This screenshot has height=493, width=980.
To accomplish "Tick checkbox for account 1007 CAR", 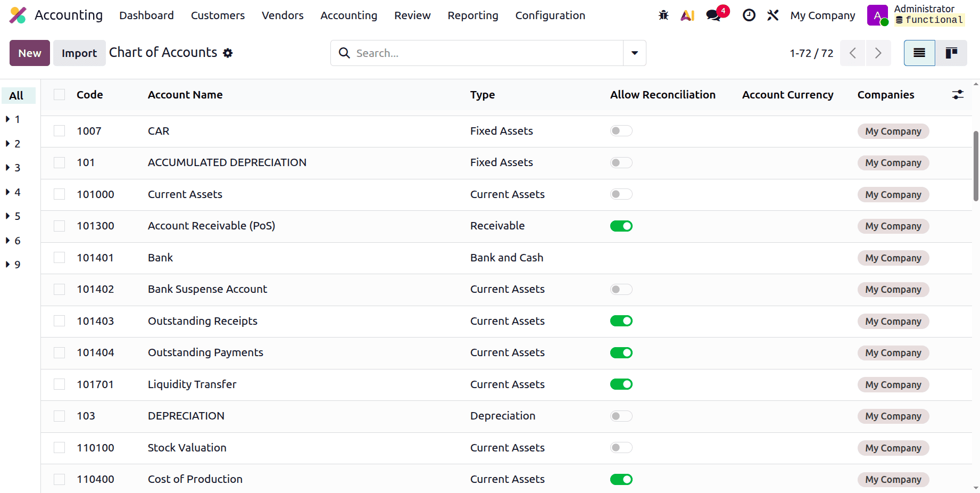I will click(60, 131).
